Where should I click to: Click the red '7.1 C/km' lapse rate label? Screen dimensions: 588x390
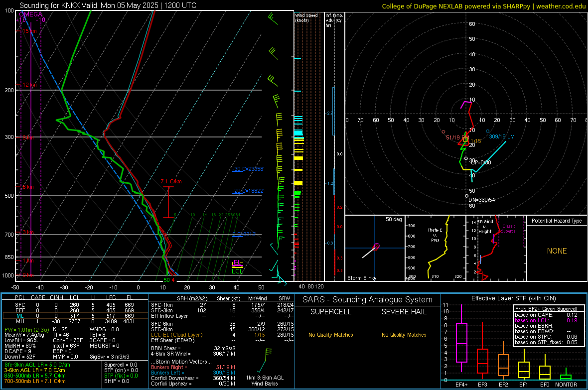coord(171,181)
